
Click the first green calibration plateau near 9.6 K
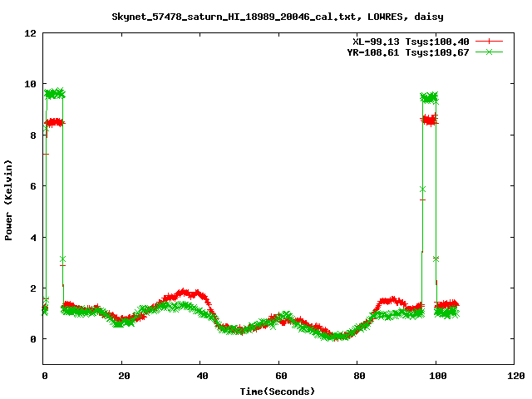[x=55, y=94]
